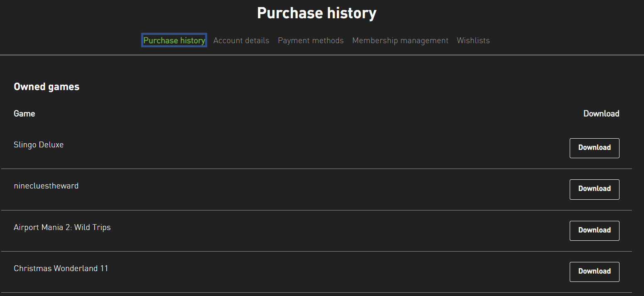644x296 pixels.
Task: Click the Game column header
Action: coord(24,114)
